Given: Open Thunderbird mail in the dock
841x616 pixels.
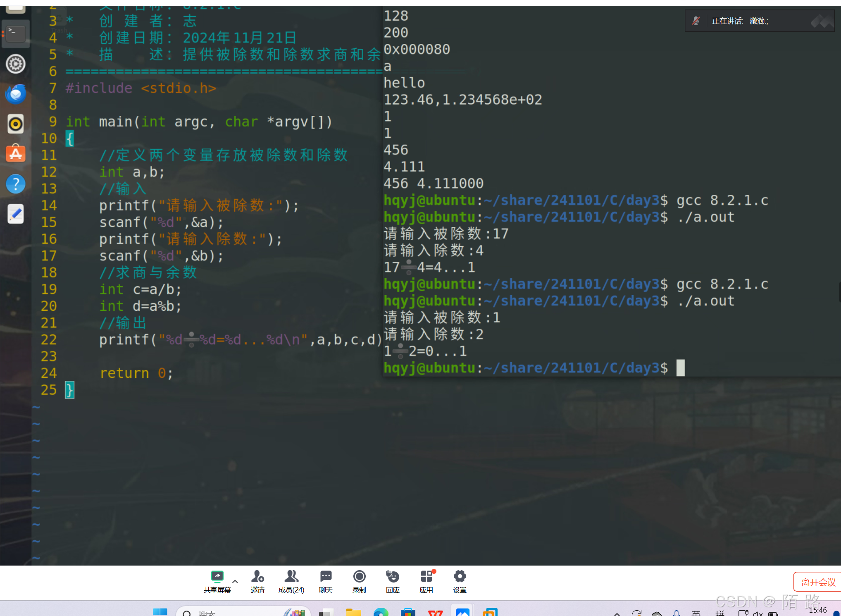Looking at the screenshot, I should 16,94.
